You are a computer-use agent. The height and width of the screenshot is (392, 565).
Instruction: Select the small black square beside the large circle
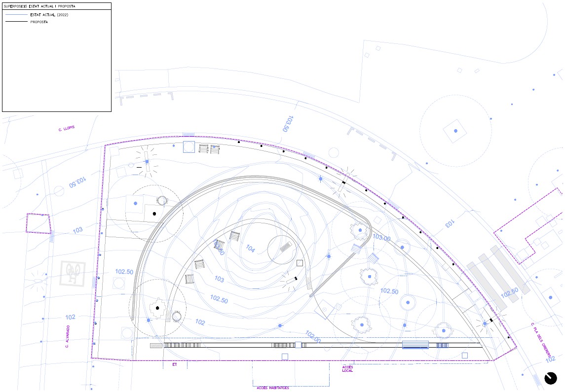[300, 263]
